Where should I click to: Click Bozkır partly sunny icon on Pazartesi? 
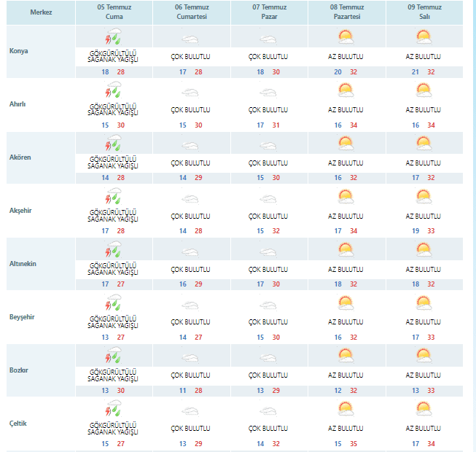pyautogui.click(x=346, y=356)
